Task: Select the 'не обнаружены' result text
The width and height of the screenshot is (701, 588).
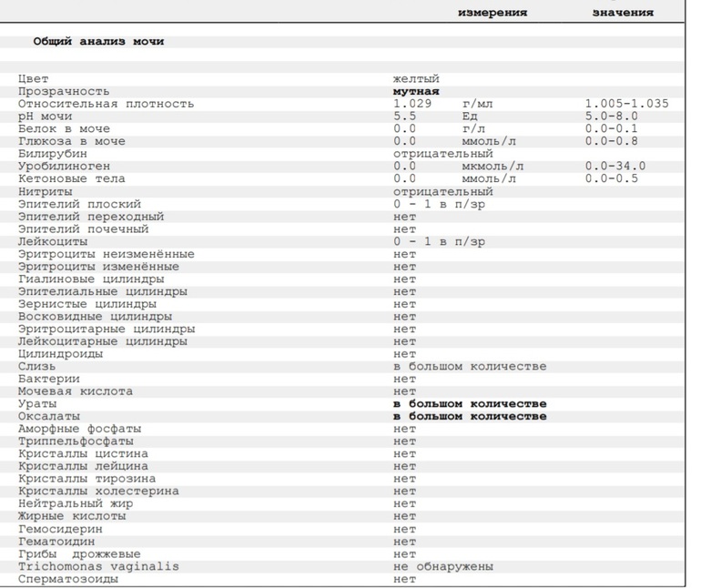Action: 443,566
